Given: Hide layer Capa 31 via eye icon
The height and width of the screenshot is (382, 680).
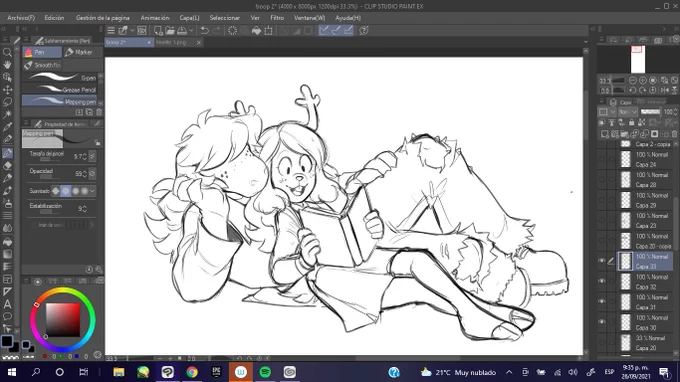Looking at the screenshot, I should pos(602,301).
